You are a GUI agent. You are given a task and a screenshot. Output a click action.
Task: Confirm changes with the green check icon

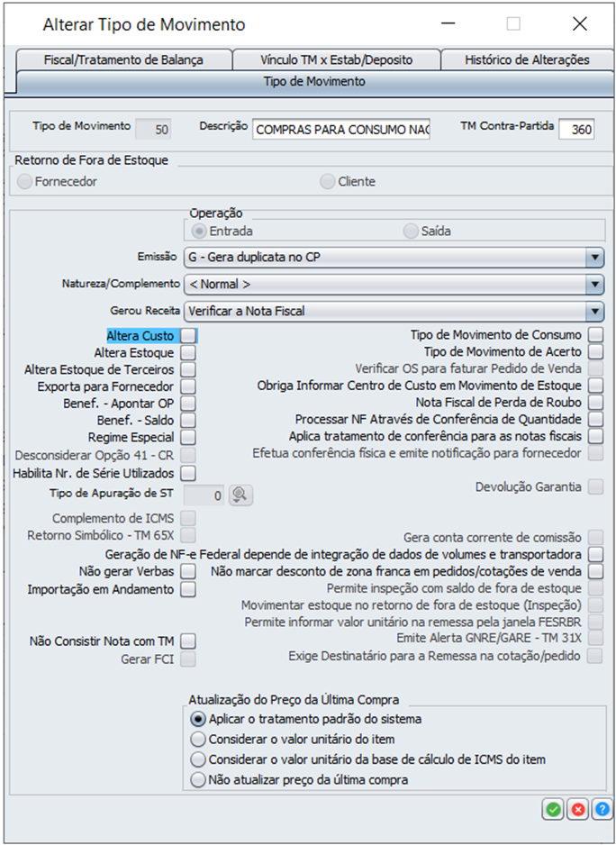pos(554,809)
